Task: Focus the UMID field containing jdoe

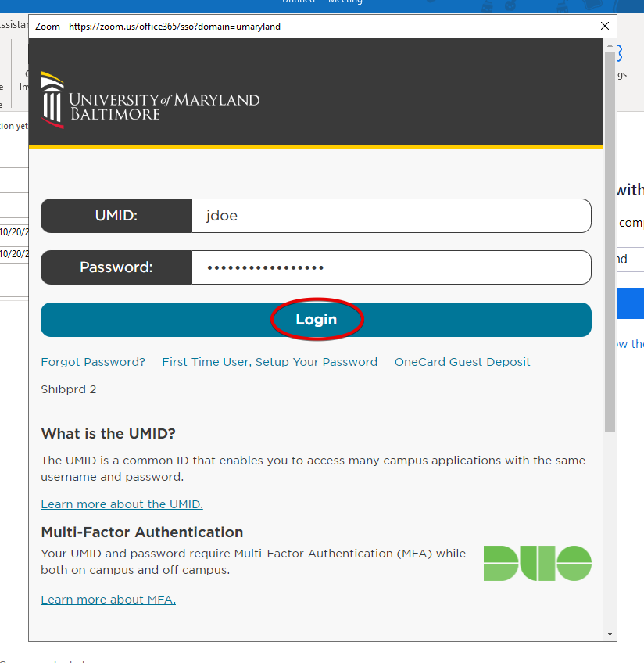Action: click(x=391, y=216)
